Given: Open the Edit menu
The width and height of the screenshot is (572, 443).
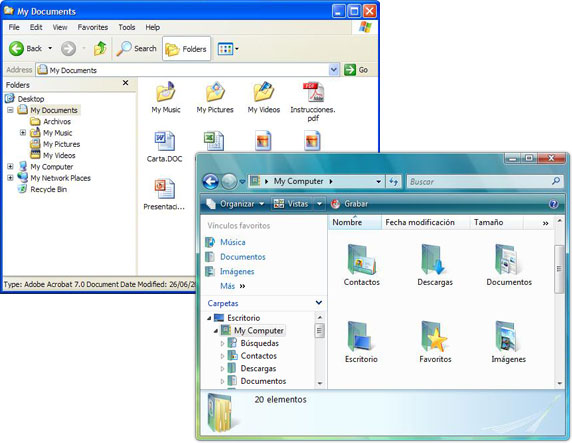Looking at the screenshot, I should click(x=36, y=27).
